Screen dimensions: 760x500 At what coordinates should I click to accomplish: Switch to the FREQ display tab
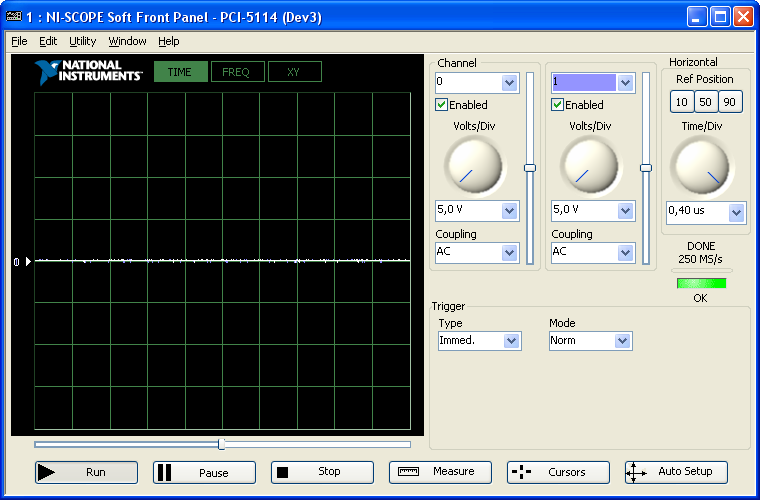coord(238,72)
